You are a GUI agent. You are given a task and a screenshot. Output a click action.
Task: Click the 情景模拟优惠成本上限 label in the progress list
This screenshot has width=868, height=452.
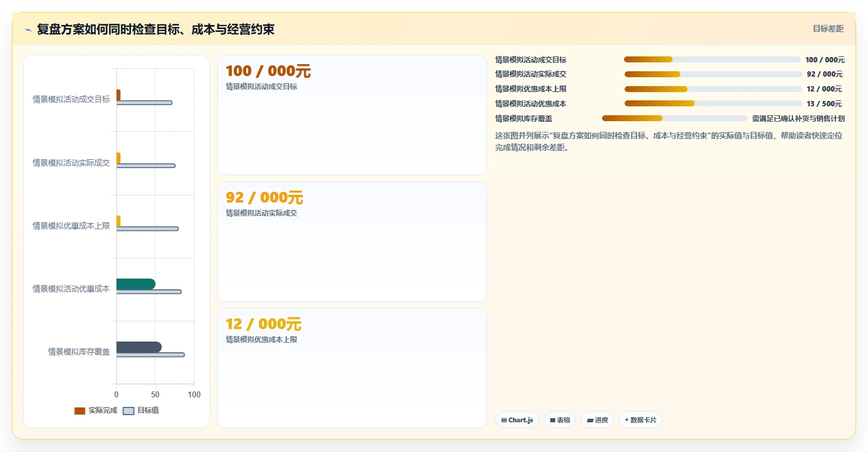click(531, 89)
